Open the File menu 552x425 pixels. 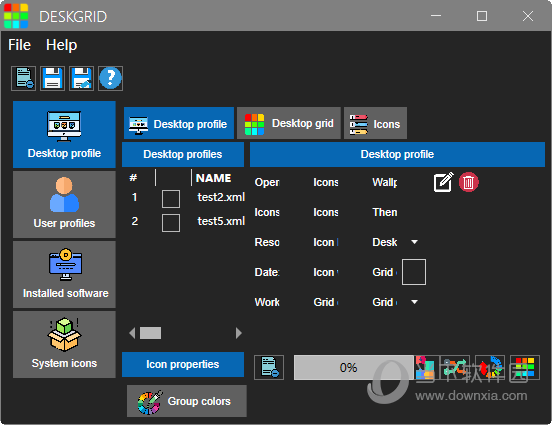[20, 45]
